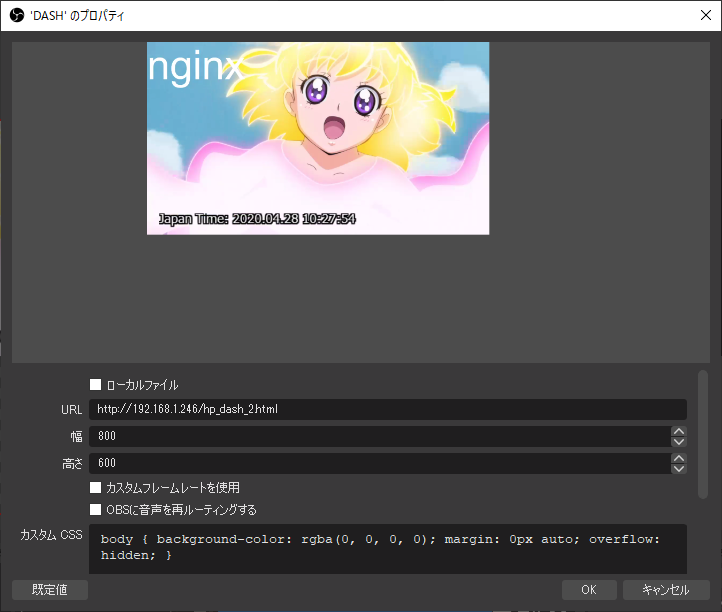This screenshot has height=612, width=722.
Task: Enable the ローカルファイル checkbox
Action: coord(96,385)
